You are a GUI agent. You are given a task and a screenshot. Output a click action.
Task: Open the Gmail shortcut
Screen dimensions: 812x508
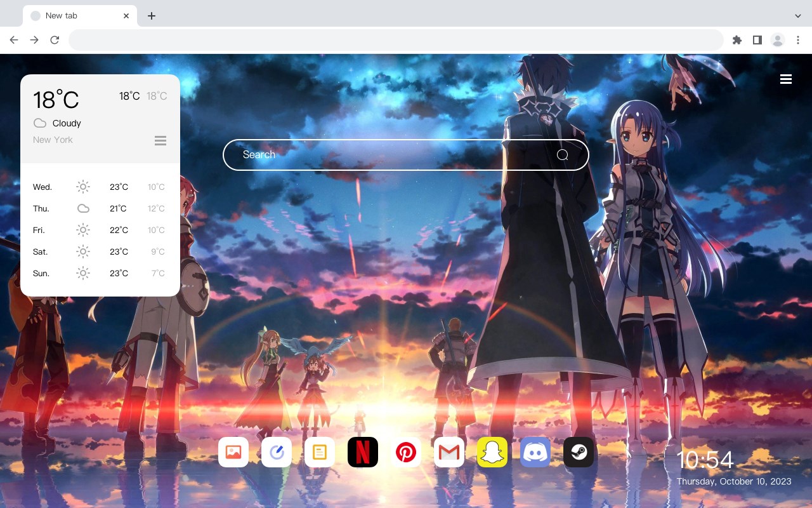point(449,452)
